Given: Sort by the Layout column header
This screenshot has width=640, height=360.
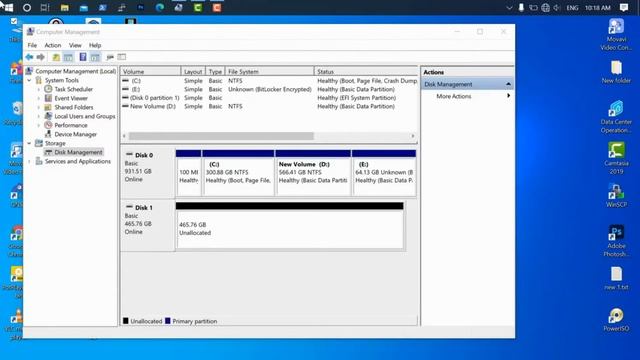Looking at the screenshot, I should click(193, 71).
